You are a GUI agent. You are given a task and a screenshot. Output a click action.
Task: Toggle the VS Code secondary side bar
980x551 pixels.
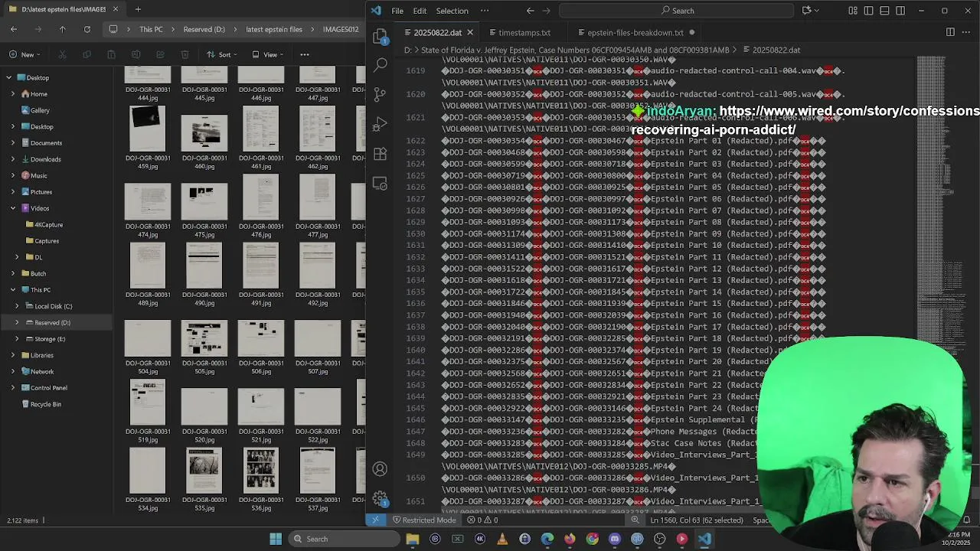click(900, 11)
